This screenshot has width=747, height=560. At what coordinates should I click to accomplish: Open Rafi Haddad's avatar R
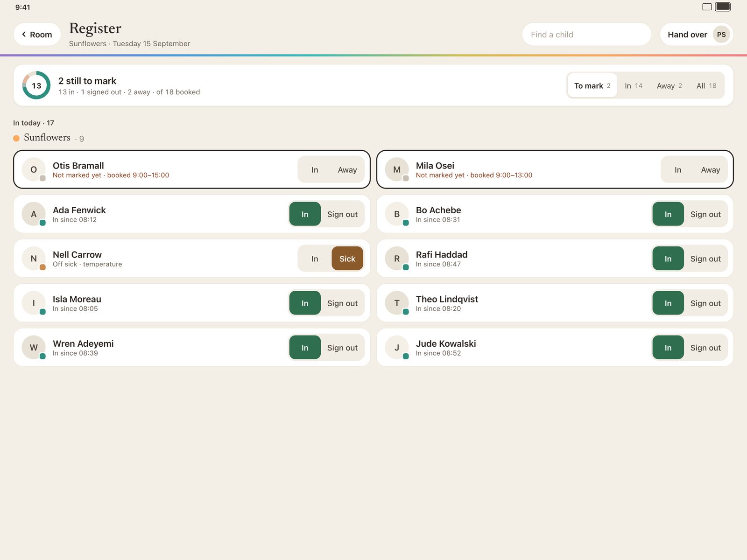tap(397, 259)
